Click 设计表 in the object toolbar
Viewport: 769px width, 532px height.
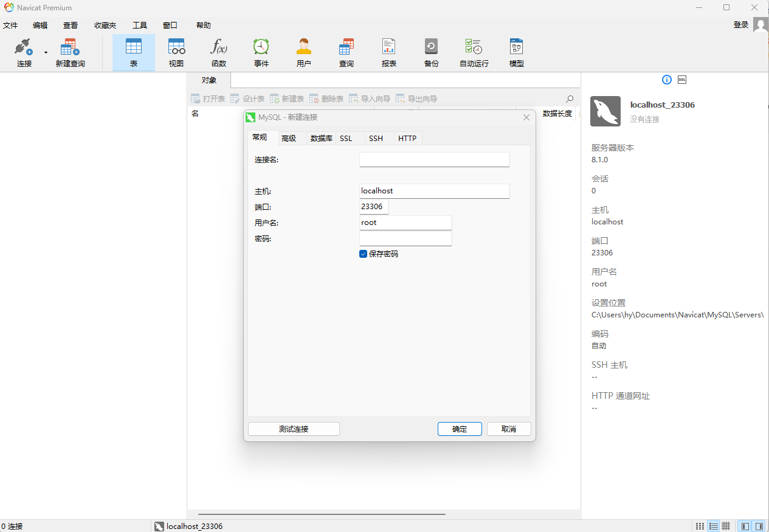(247, 98)
